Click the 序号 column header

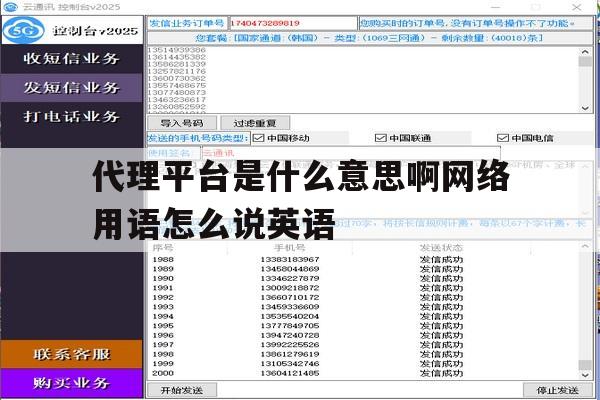tap(163, 248)
